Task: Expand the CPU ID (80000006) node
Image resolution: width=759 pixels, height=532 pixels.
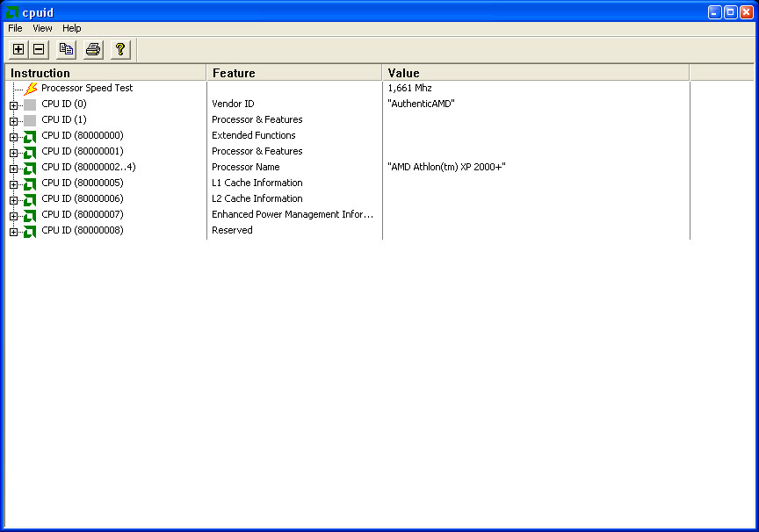Action: coord(13,200)
